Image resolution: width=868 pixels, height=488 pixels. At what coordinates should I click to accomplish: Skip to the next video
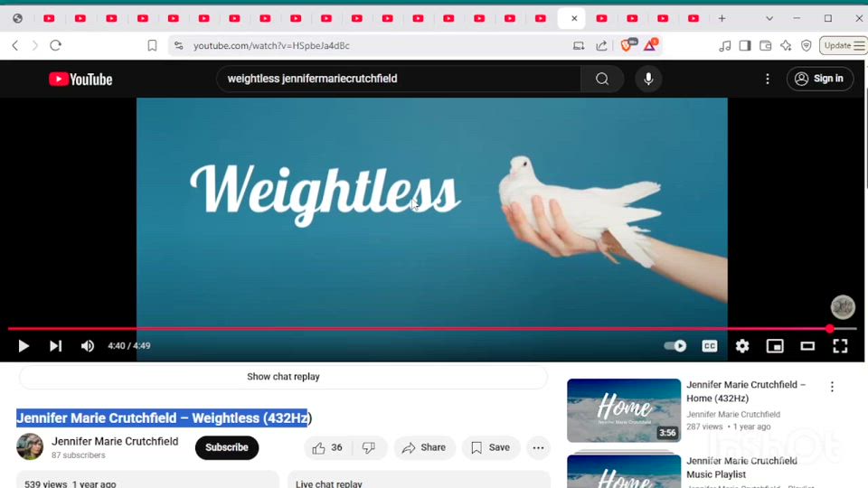(x=55, y=346)
